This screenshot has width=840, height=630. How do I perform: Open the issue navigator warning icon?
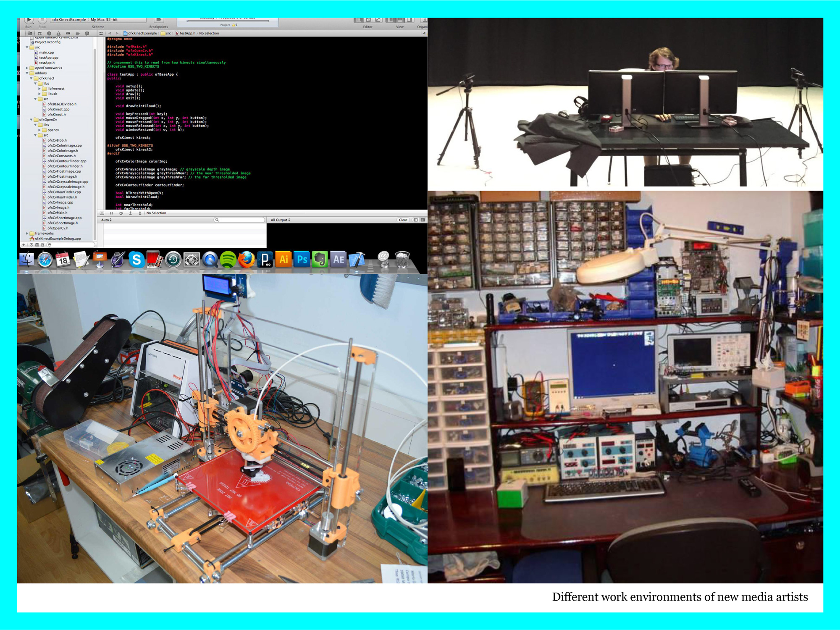pyautogui.click(x=58, y=33)
